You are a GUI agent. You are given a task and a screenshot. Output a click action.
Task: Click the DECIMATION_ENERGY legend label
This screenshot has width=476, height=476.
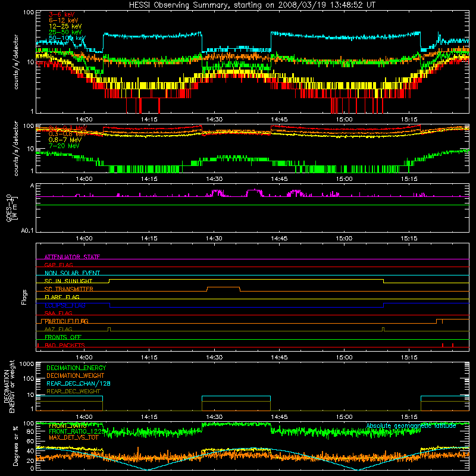(76, 368)
